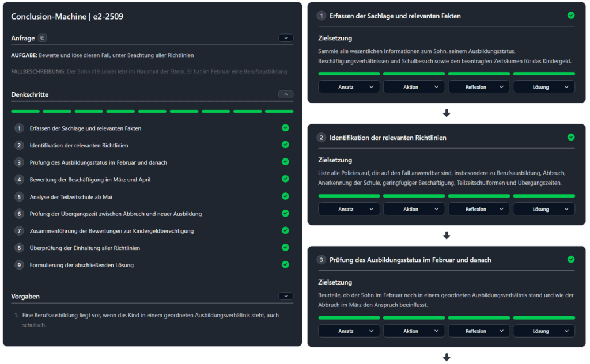Click green checkmark in card 3 header
Viewport: 590px width, 364px height.
571,260
